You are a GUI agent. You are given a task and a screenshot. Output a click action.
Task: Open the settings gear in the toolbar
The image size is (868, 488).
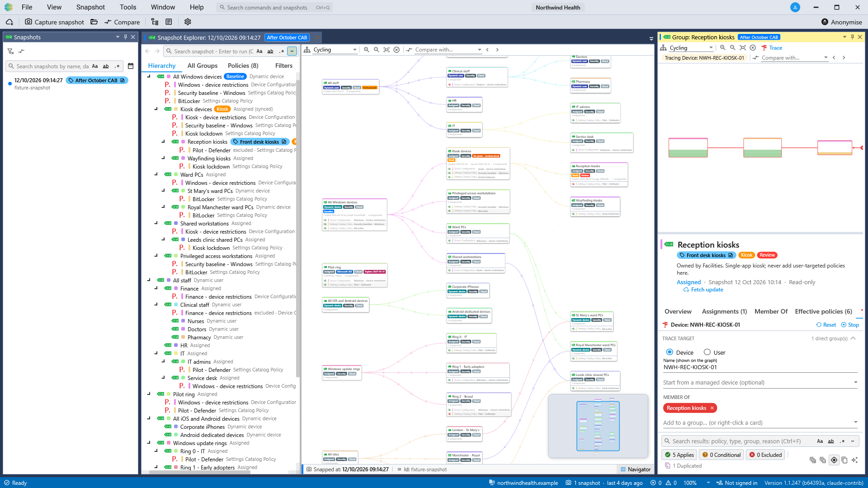click(x=188, y=22)
